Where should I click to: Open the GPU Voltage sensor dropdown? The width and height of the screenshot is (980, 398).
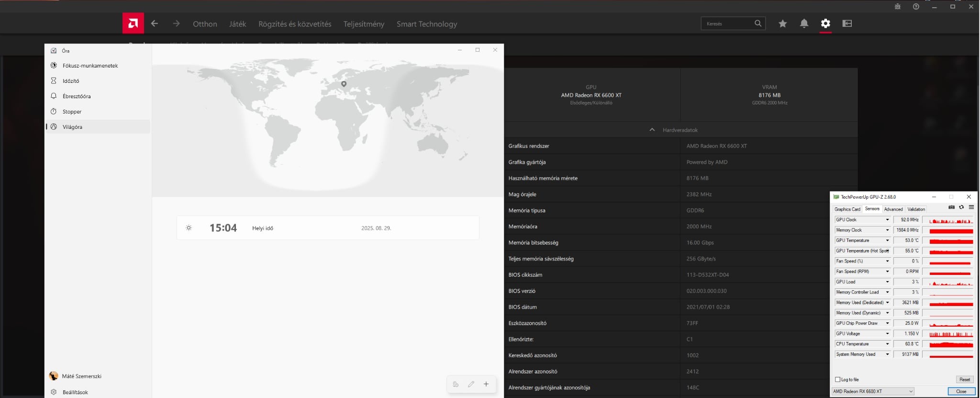tap(887, 333)
